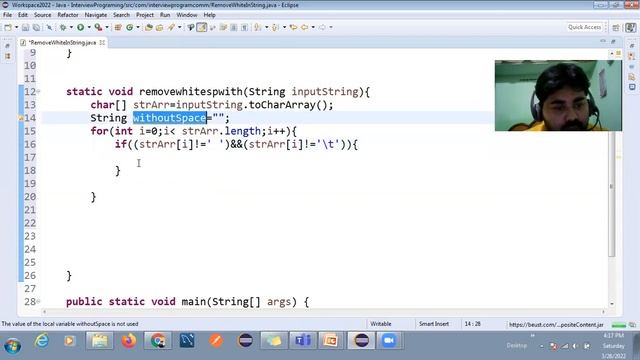Screen dimensions: 640x360
Task: Expand the Previous Annotation dropdown arrow
Action: coord(284,27)
